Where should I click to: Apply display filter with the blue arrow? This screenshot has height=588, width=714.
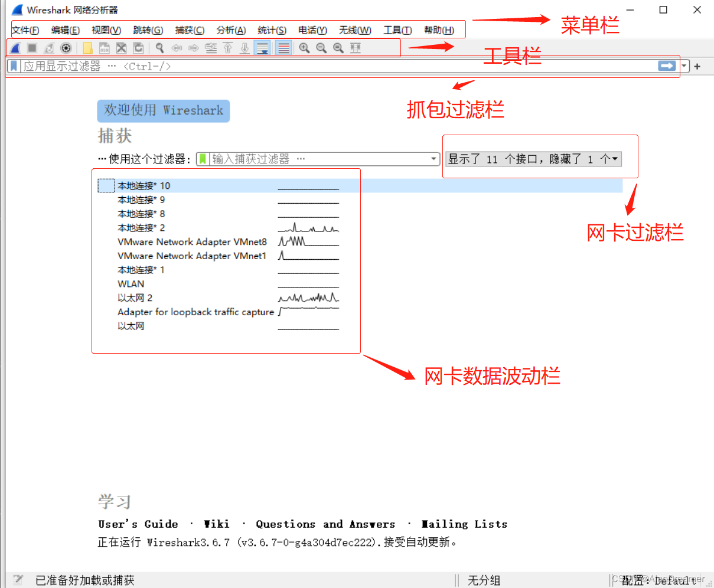(x=667, y=66)
